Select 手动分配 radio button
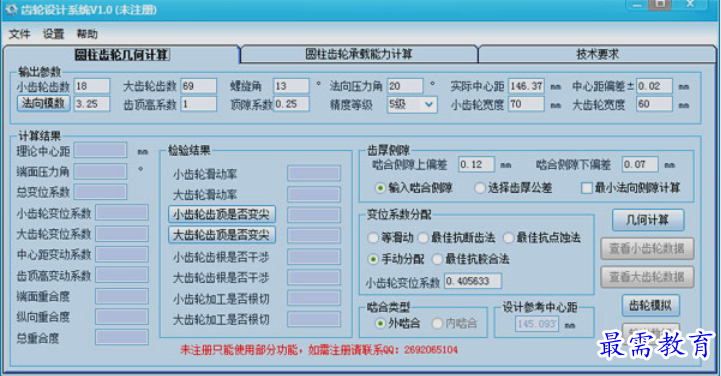This screenshot has width=721, height=376. (373, 259)
